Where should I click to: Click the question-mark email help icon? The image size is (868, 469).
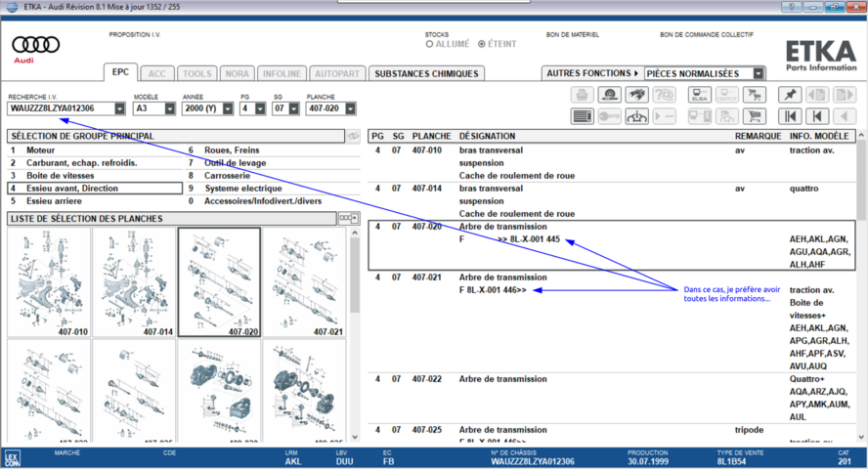(x=664, y=95)
